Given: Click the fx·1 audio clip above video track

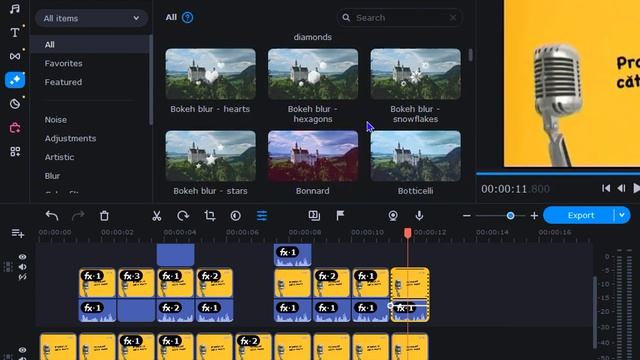Looking at the screenshot, I should pyautogui.click(x=293, y=255).
